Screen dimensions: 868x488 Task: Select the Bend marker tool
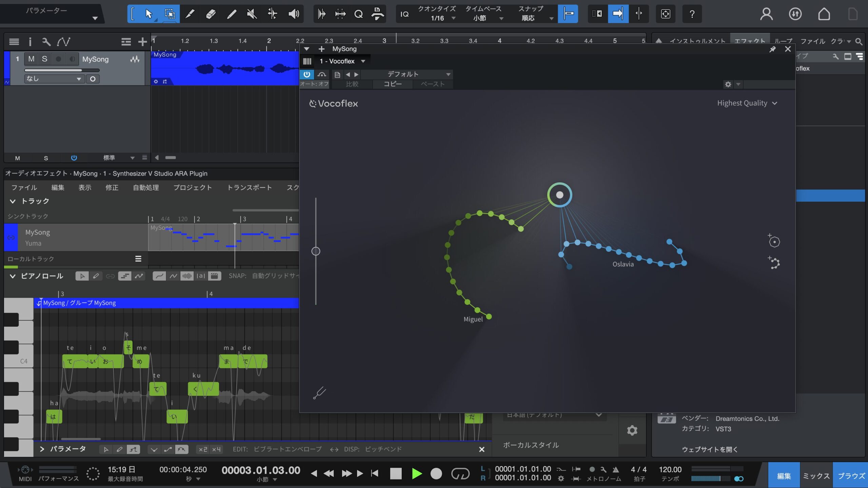tap(272, 14)
